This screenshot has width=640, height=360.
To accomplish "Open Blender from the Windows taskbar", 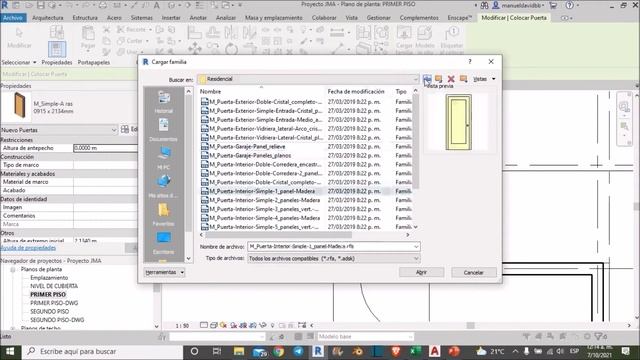I will tap(357, 351).
